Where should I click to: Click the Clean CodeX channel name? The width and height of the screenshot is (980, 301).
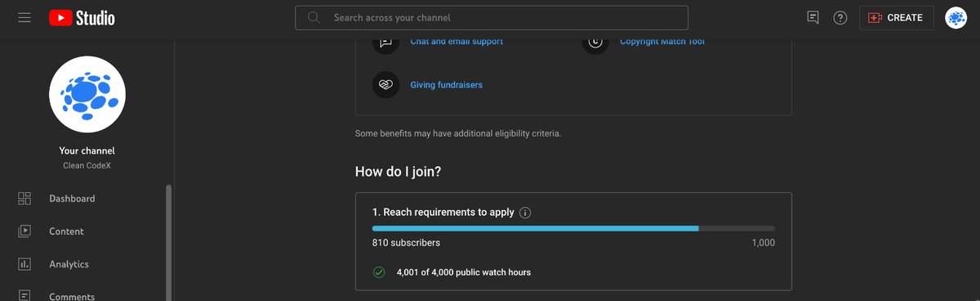87,165
